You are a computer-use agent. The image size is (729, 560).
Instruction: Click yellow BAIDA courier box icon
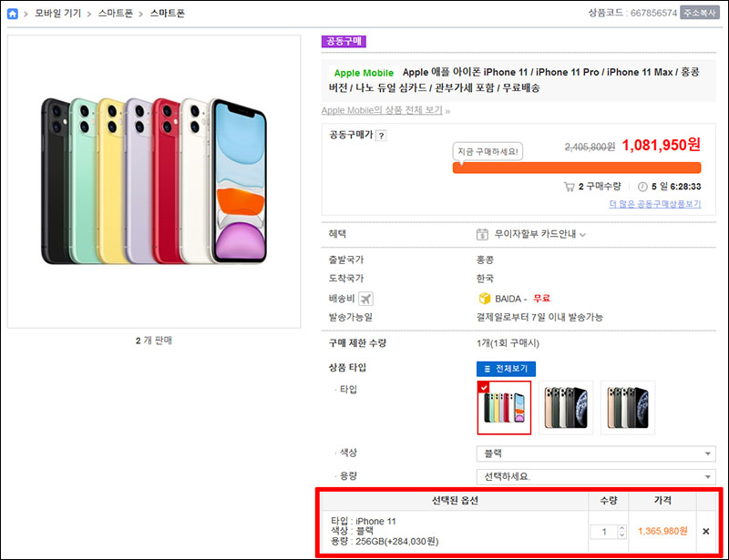pos(485,299)
